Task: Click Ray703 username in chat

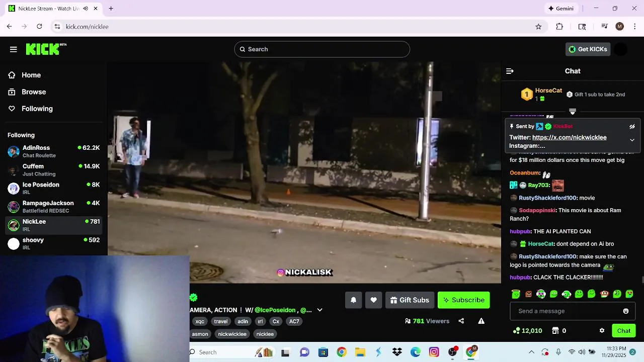Action: point(538,186)
